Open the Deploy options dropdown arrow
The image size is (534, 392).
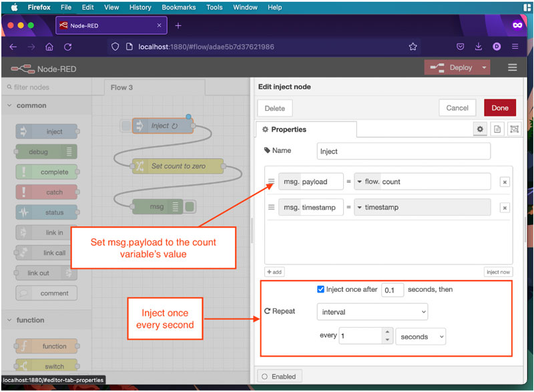pyautogui.click(x=484, y=67)
